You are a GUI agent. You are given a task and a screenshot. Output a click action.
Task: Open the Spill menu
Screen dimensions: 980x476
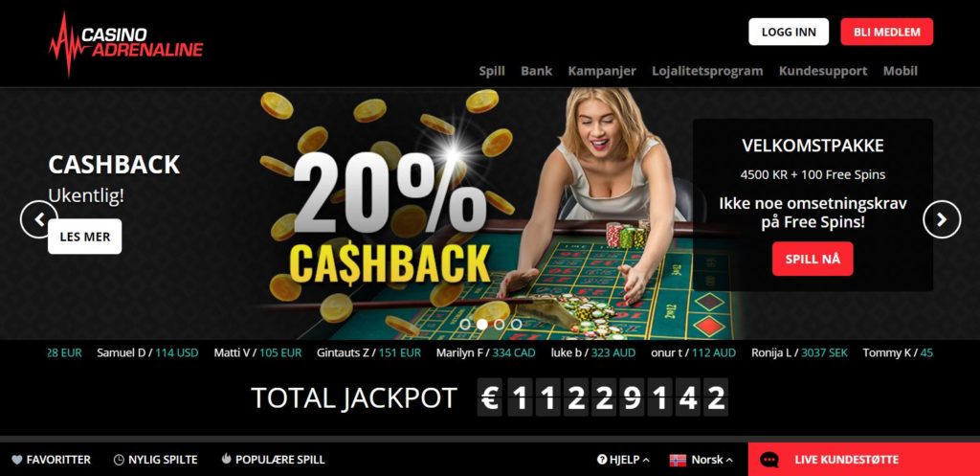pos(492,71)
